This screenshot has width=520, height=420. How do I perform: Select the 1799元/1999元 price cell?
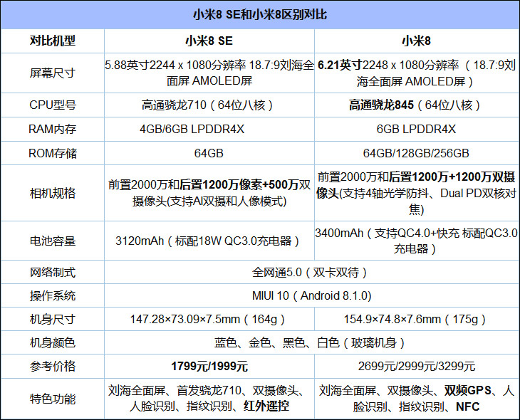click(209, 367)
